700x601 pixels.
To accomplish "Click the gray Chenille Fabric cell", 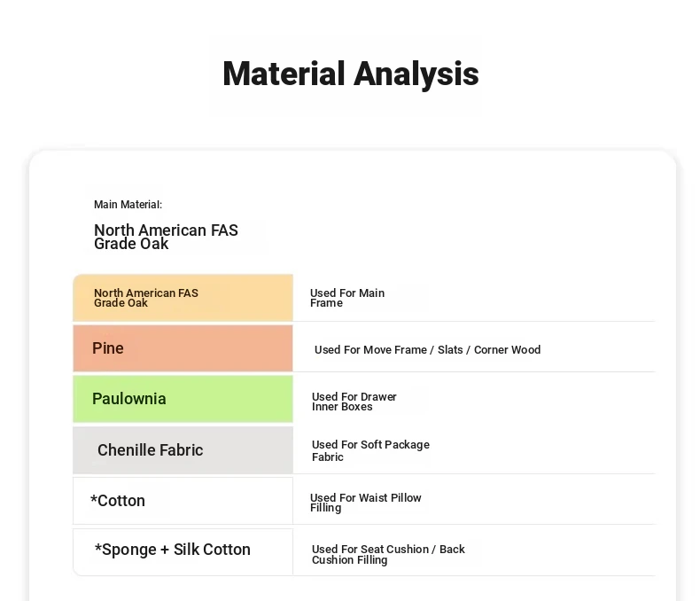I will click(x=183, y=449).
